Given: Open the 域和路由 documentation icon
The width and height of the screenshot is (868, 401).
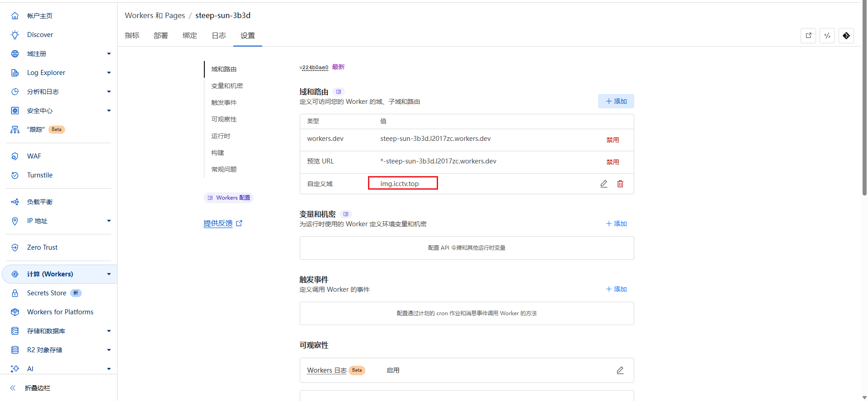Looking at the screenshot, I should 339,92.
